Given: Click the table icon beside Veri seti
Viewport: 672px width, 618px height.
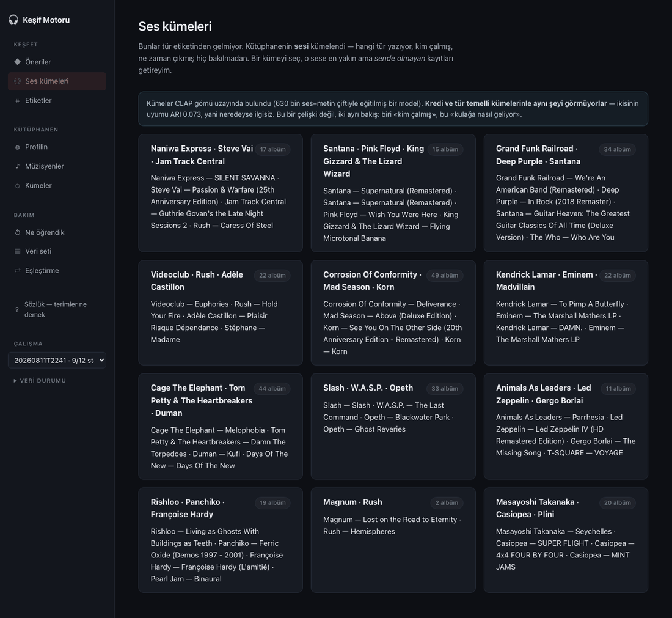Looking at the screenshot, I should coord(18,251).
